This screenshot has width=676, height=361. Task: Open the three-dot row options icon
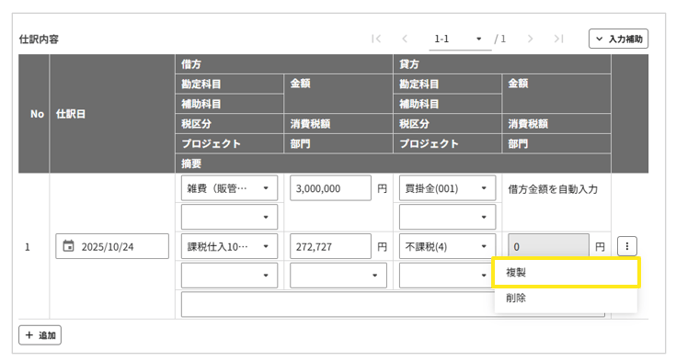point(627,246)
